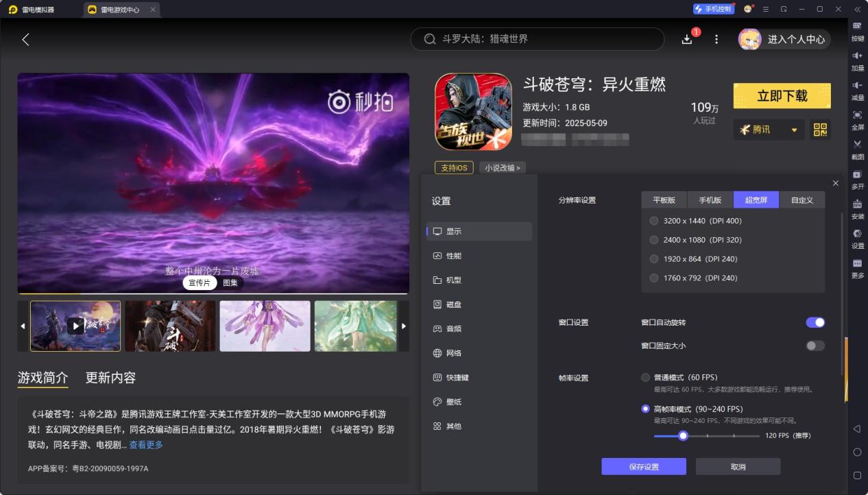Expand the 腾讯 channel dropdown
Screen dimensions: 868x495
coord(769,130)
